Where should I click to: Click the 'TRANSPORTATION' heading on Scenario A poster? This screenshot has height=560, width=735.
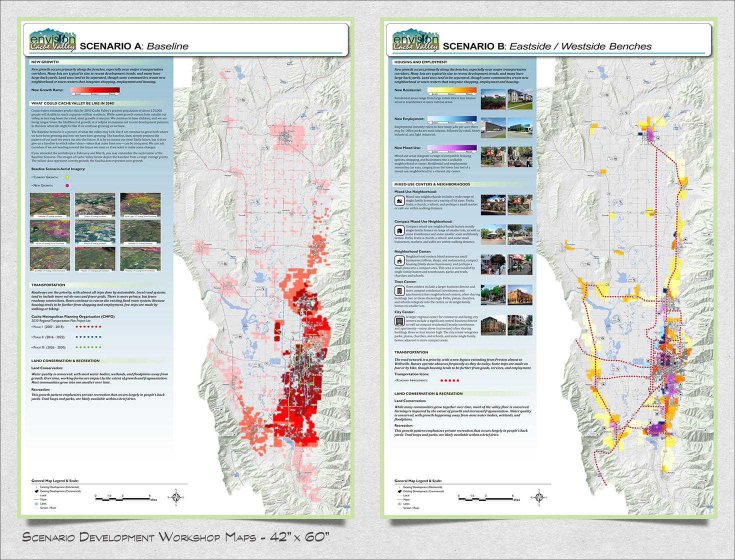click(x=48, y=285)
